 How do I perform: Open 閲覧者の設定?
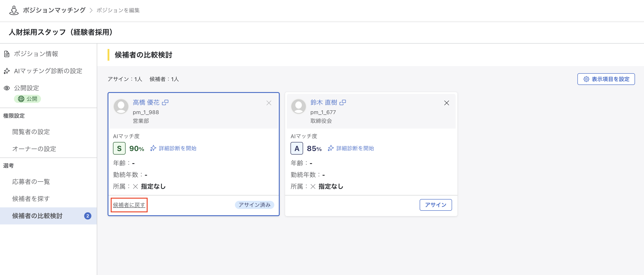tap(31, 132)
